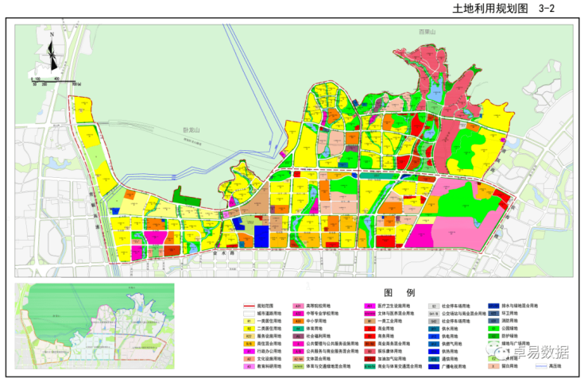The height and width of the screenshot is (378, 588).
Task: Pick the 城市道路用地 white swatch
Action: [249, 314]
